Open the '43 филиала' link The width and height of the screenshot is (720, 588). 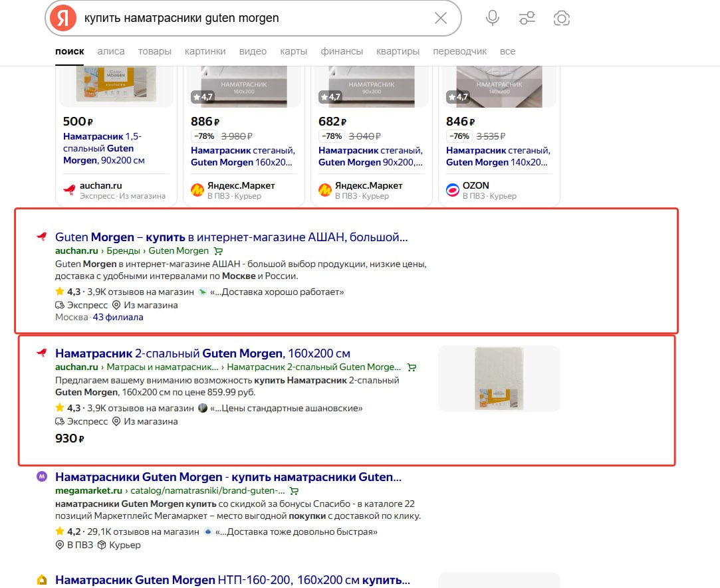(x=118, y=317)
